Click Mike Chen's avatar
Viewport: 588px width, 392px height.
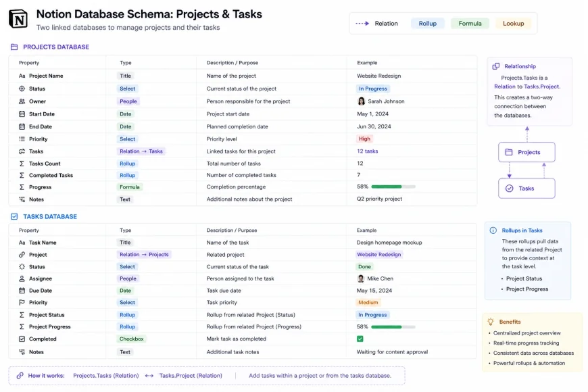pyautogui.click(x=361, y=278)
